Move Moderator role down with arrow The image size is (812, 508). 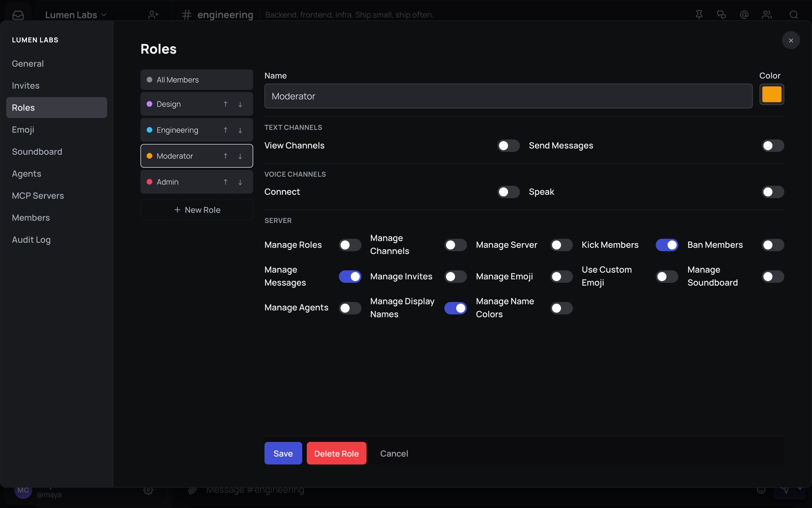pos(240,156)
